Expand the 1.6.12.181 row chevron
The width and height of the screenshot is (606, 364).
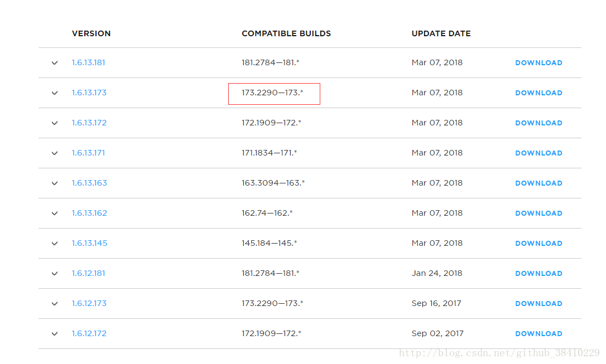point(55,274)
